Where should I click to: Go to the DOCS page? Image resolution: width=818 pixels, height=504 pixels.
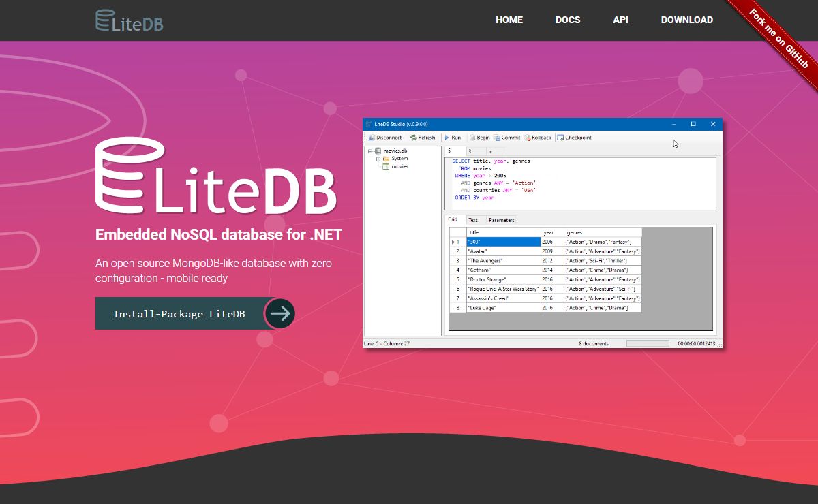point(568,20)
